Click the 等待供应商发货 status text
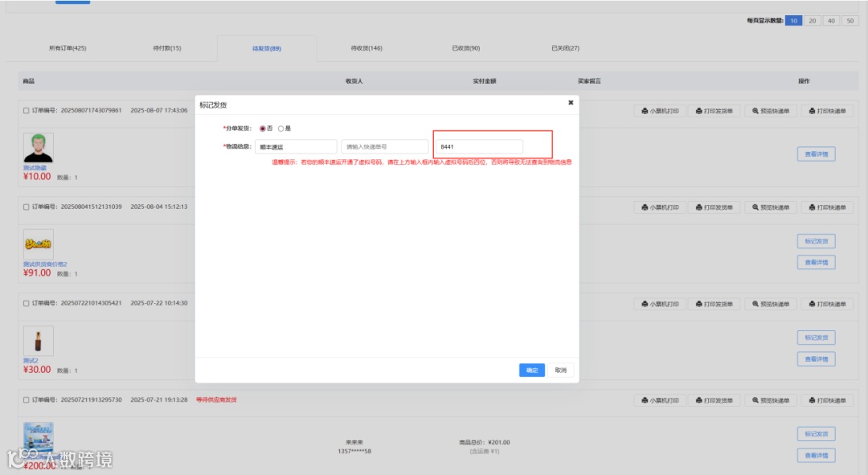The width and height of the screenshot is (868, 475). click(x=216, y=399)
